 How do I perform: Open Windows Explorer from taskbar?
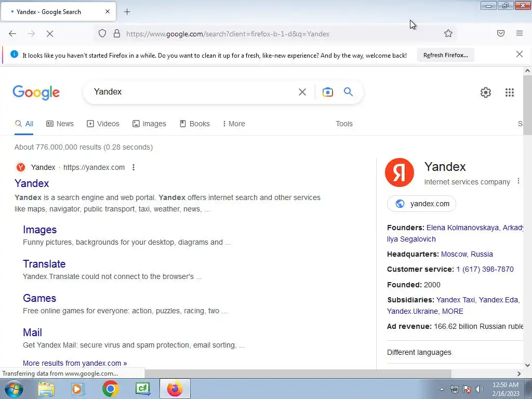pyautogui.click(x=46, y=389)
